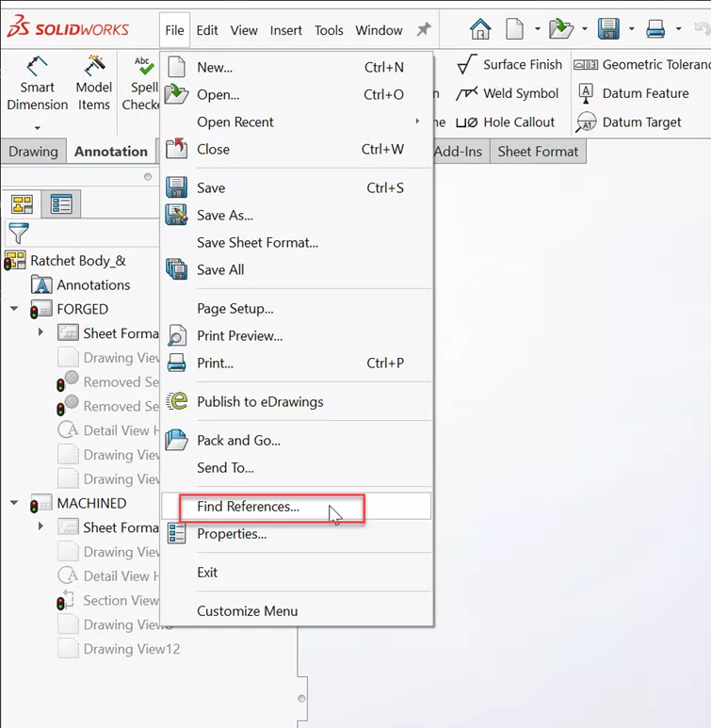
Task: Run the Spell Checker tool
Action: coord(140,84)
